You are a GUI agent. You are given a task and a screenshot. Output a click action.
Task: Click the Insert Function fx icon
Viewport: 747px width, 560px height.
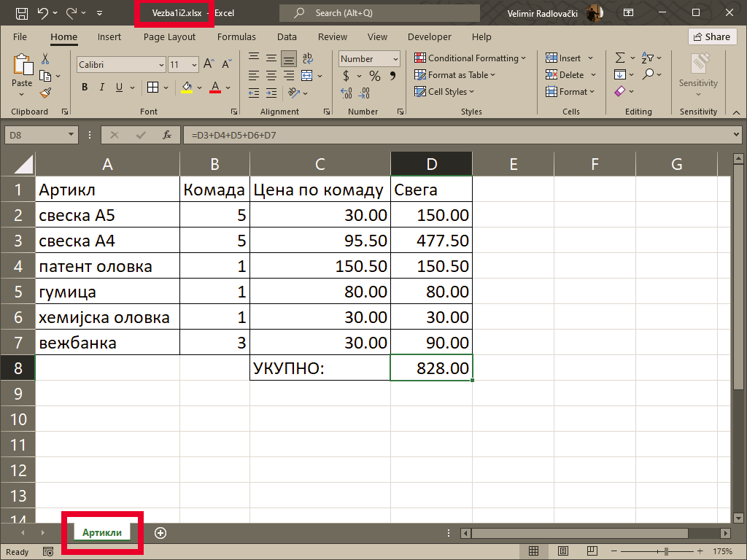(167, 135)
